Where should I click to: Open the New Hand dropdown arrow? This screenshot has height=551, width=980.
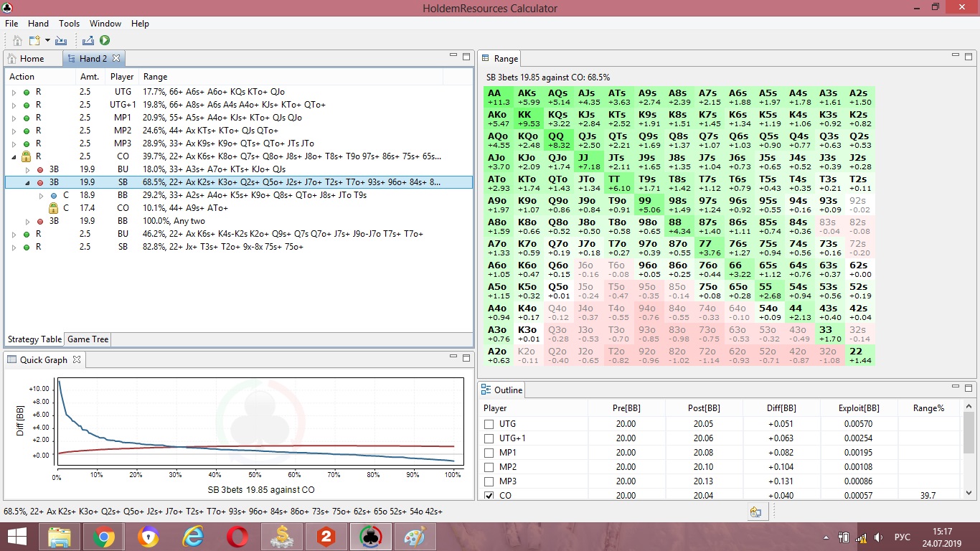[47, 41]
